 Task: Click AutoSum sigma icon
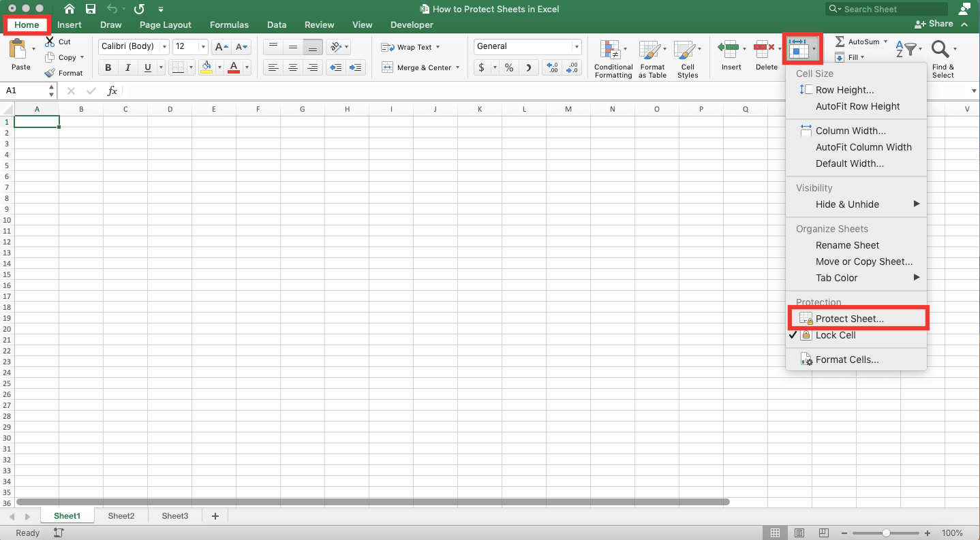click(840, 42)
